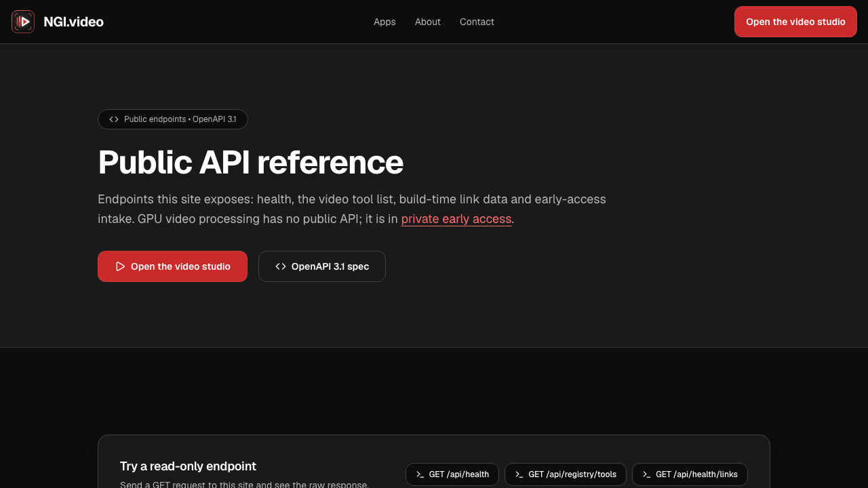Click terminal icon on GET /api/registry/tools

click(519, 474)
